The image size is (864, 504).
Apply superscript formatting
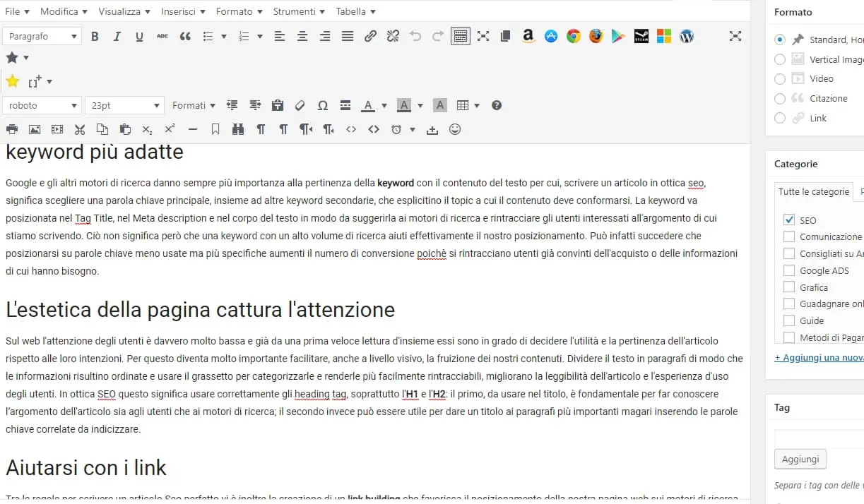(x=170, y=129)
